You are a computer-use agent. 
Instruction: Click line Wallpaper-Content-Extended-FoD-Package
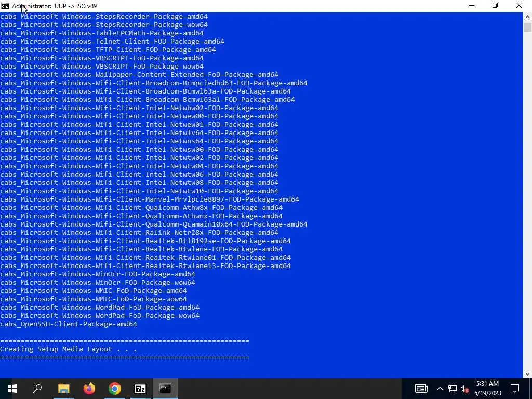(x=139, y=75)
